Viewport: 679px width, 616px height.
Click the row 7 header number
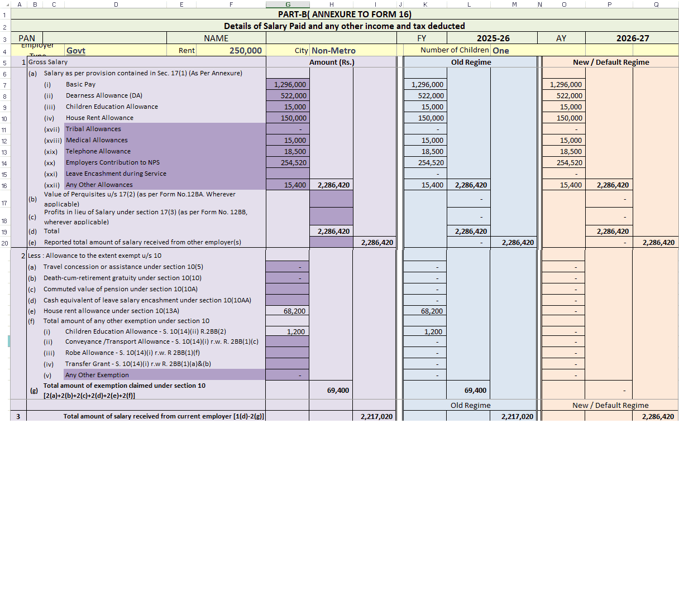[x=4, y=85]
